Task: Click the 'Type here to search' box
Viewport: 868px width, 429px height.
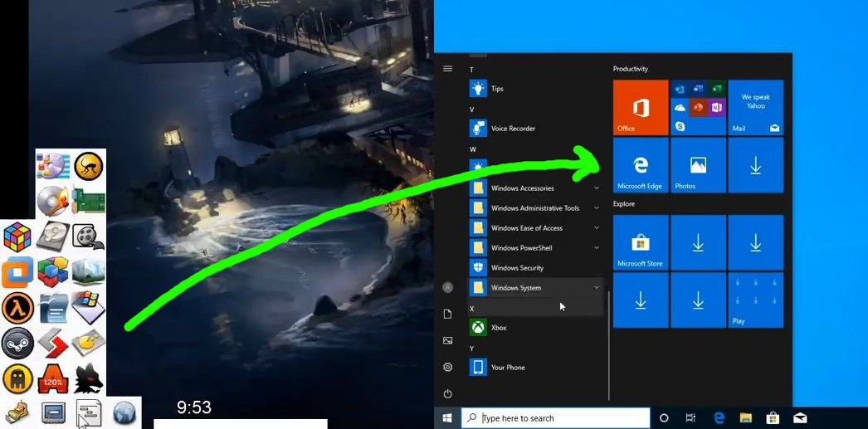Action: [x=555, y=418]
